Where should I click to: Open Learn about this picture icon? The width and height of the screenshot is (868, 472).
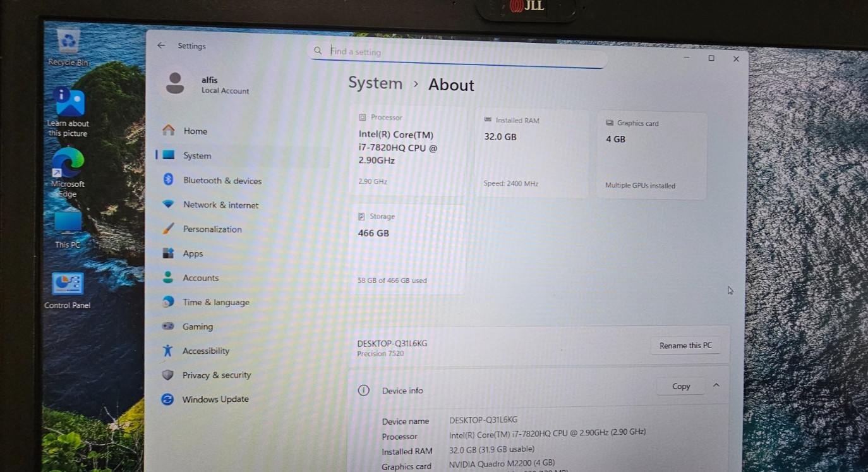68,112
